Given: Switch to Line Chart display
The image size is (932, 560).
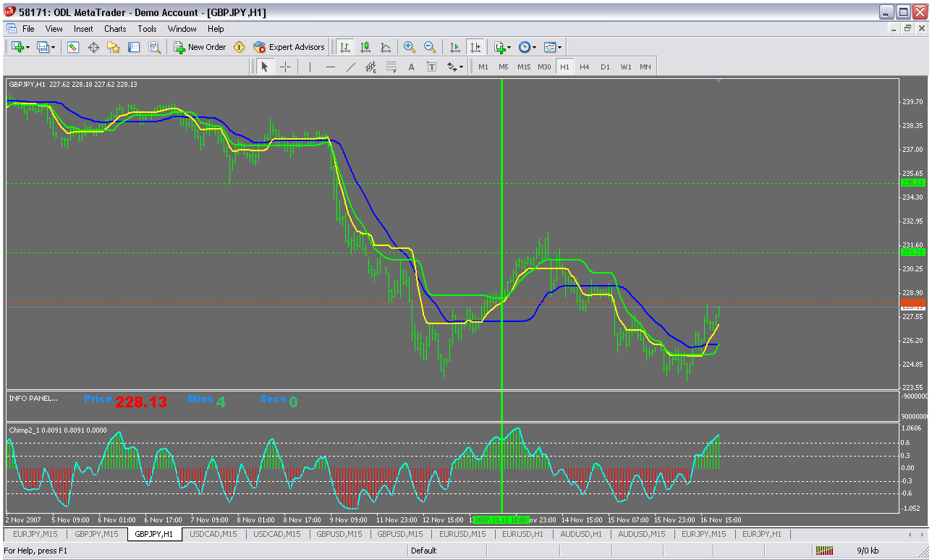Looking at the screenshot, I should 386,47.
